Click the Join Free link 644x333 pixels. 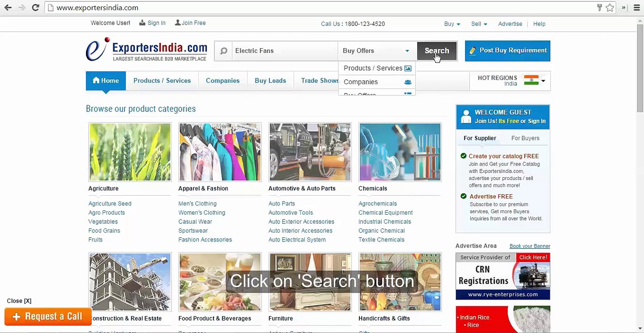(x=194, y=23)
